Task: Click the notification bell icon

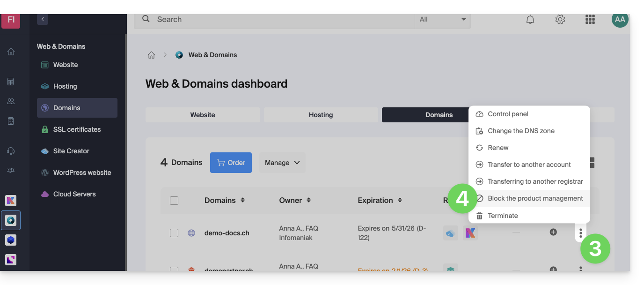Action: pos(530,20)
